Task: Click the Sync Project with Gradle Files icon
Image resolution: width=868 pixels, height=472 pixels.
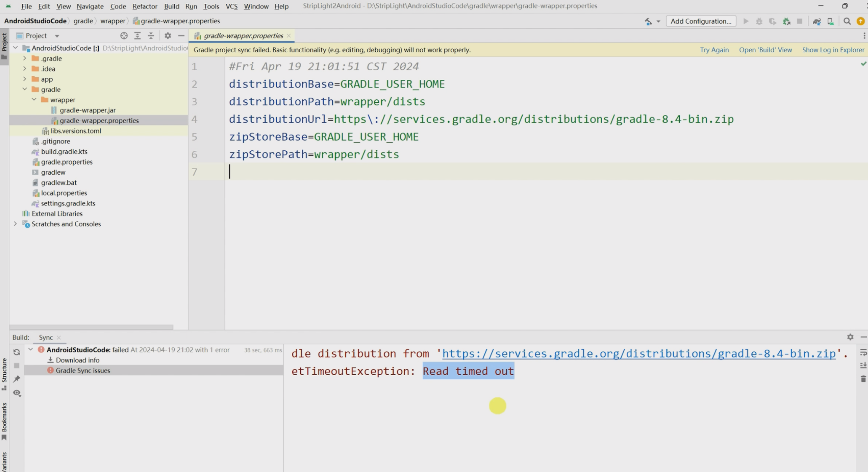Action: point(817,21)
